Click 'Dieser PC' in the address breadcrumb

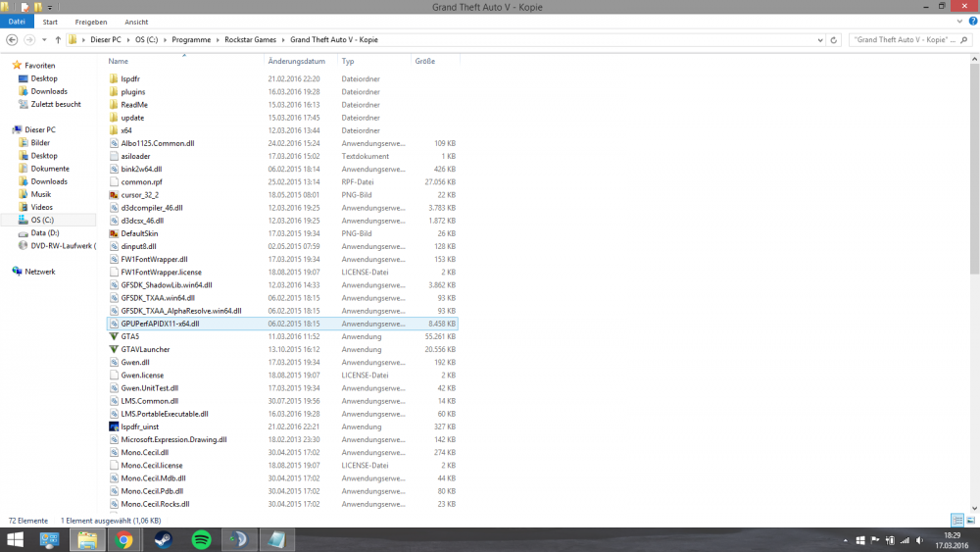[x=106, y=39]
